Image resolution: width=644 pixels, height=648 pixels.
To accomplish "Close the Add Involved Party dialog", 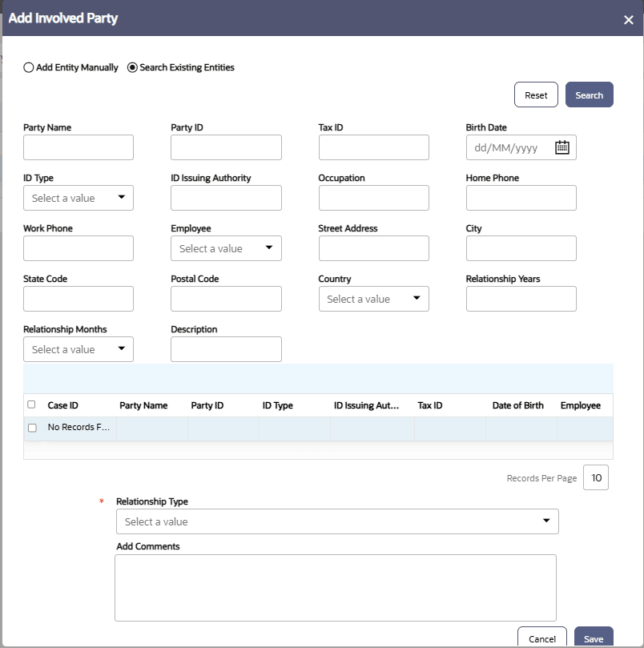I will (x=629, y=20).
